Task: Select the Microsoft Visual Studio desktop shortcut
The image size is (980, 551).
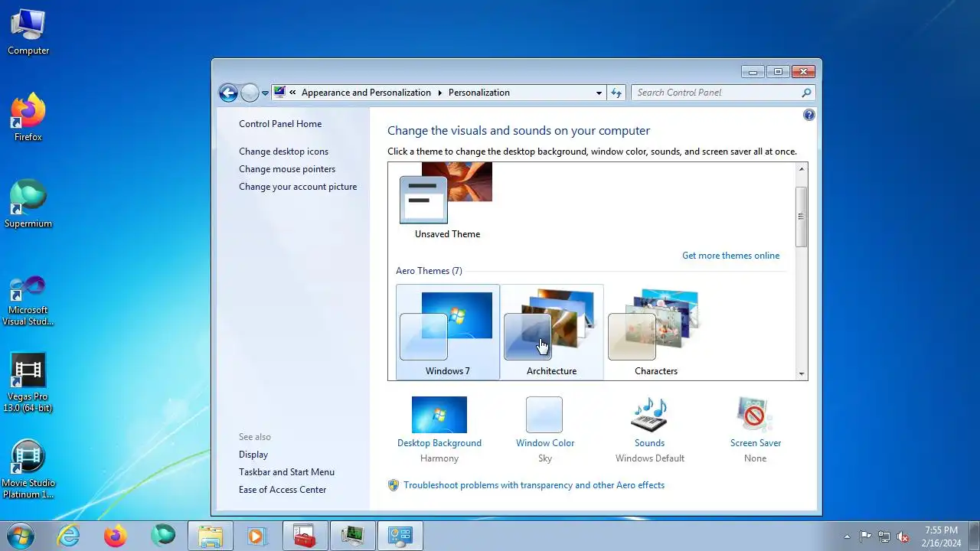Action: pyautogui.click(x=28, y=301)
